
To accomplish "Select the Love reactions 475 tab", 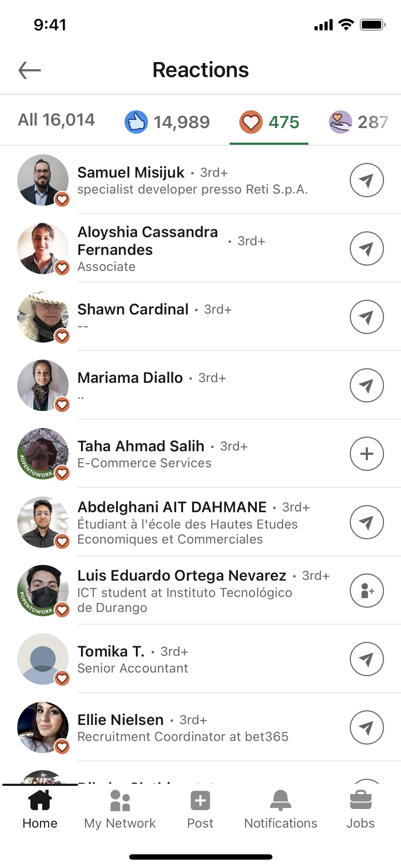I will [269, 122].
